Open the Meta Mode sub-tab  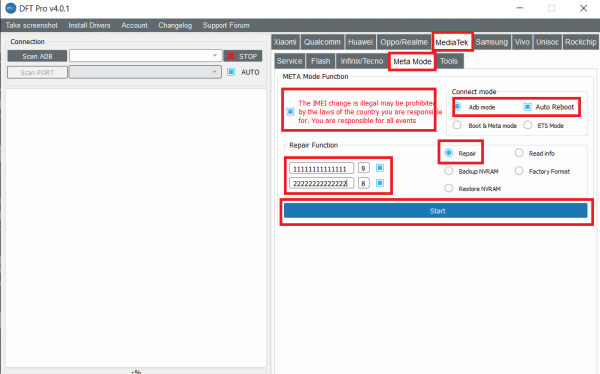point(412,61)
